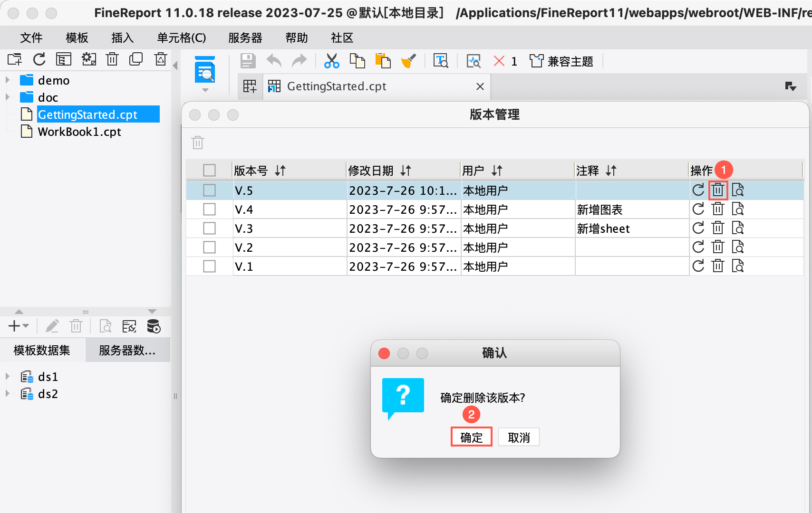812x513 pixels.
Task: Save the current template
Action: click(248, 61)
